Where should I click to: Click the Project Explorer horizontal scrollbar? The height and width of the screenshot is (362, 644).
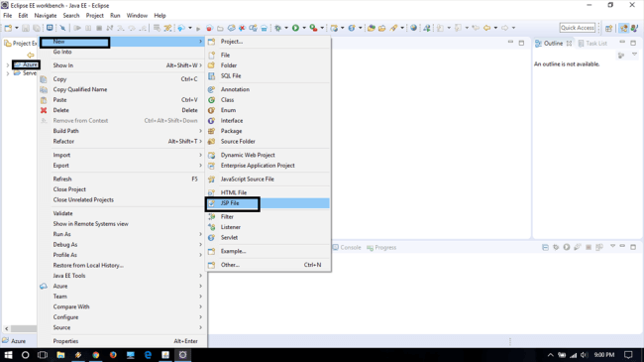24,328
